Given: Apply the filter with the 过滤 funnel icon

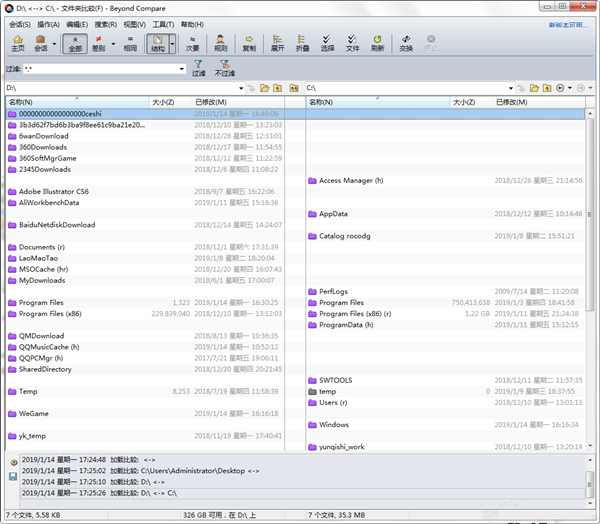Looking at the screenshot, I should pos(198,68).
